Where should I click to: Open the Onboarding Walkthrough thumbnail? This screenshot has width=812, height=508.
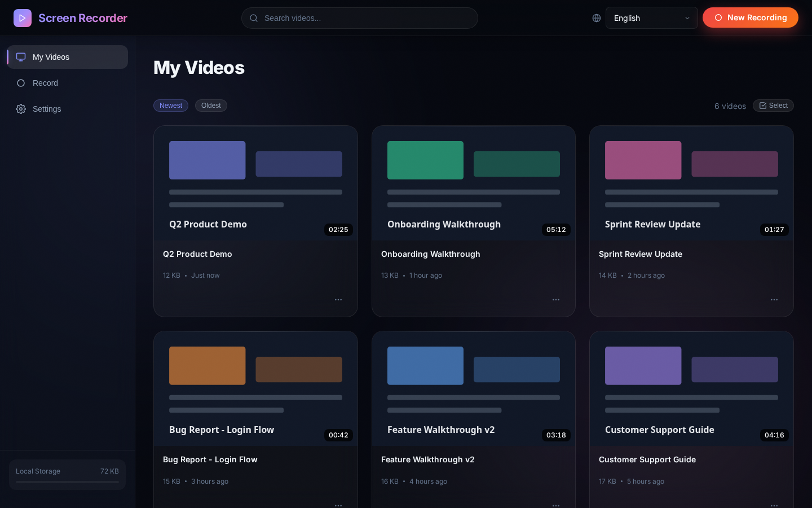coord(474,183)
